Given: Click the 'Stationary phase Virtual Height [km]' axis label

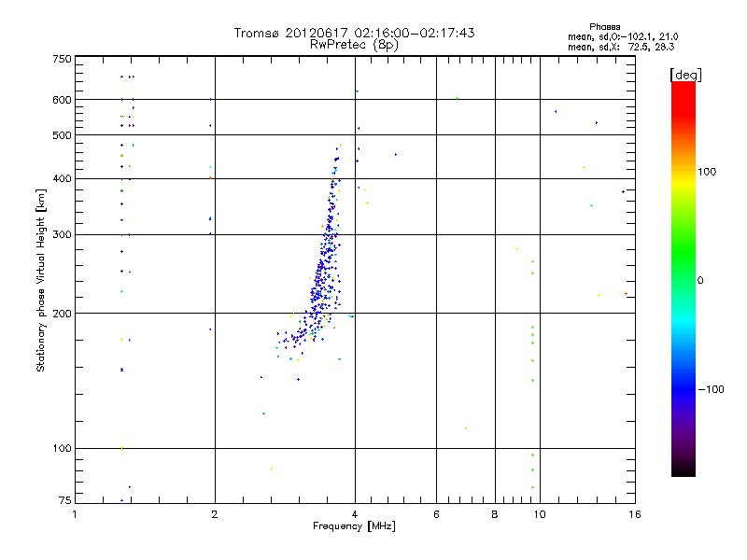Looking at the screenshot, I should coord(41,280).
